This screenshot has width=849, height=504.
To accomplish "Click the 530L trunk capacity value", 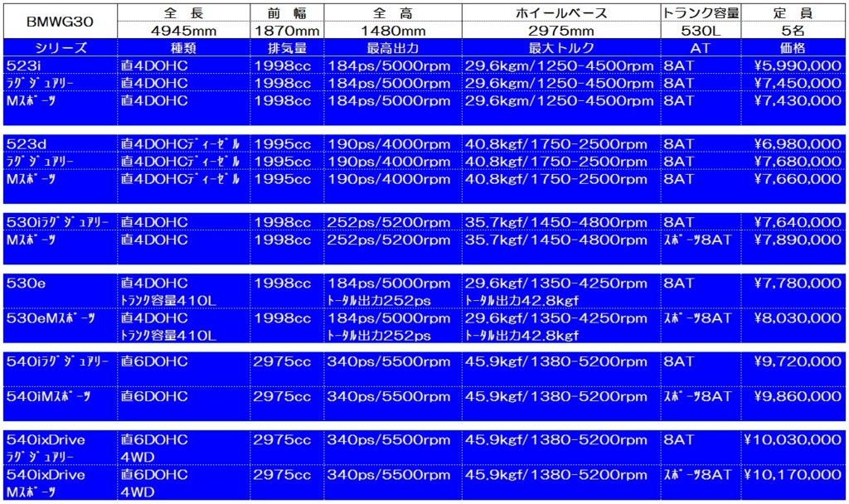I will click(701, 31).
